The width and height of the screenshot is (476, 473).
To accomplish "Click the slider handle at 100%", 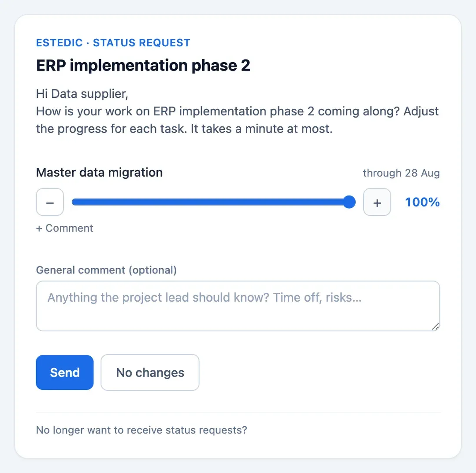I will [349, 202].
